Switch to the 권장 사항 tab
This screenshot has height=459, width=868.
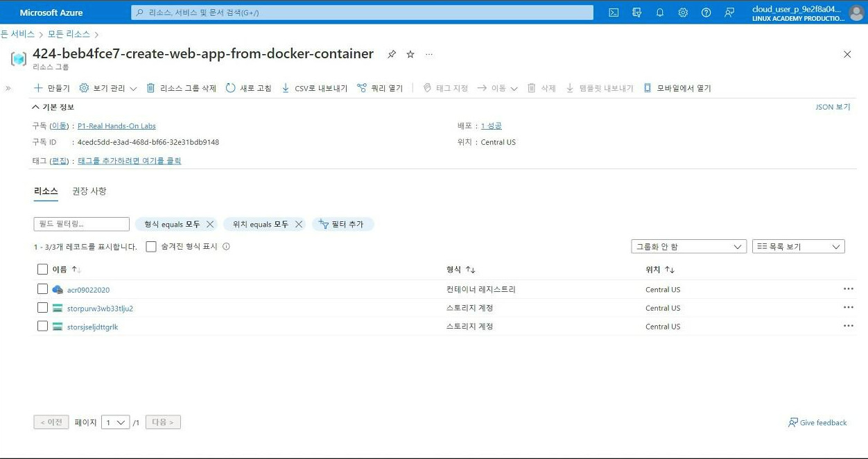click(x=89, y=191)
